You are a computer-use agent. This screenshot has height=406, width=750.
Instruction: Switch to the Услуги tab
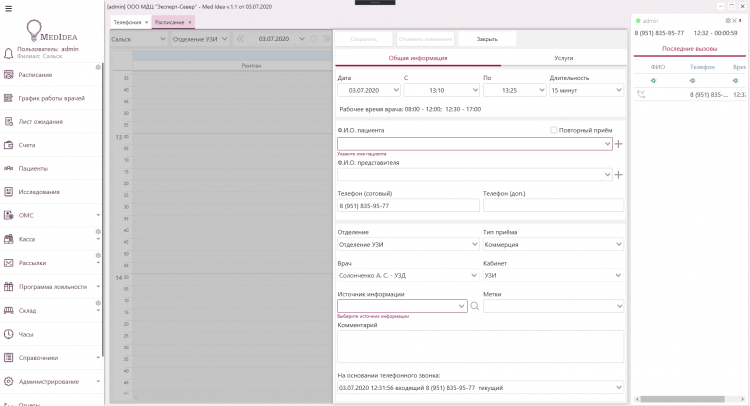click(x=563, y=59)
